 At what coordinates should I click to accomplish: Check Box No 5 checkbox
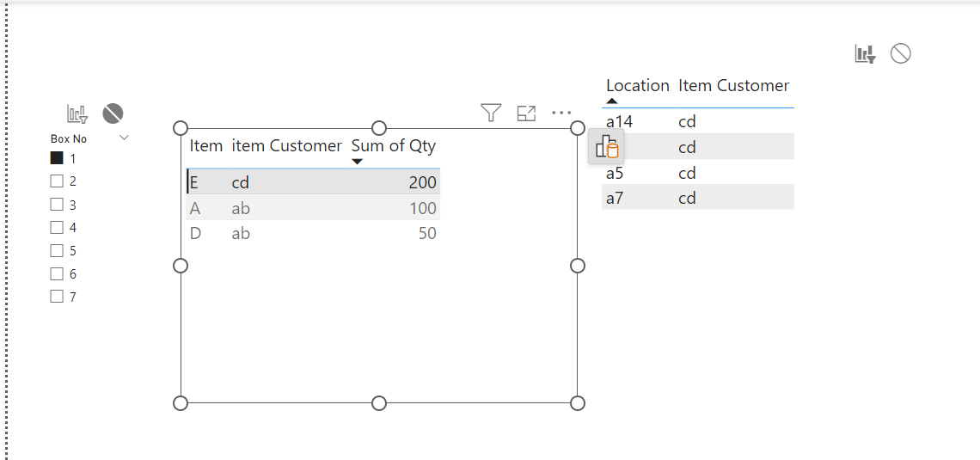pos(57,250)
